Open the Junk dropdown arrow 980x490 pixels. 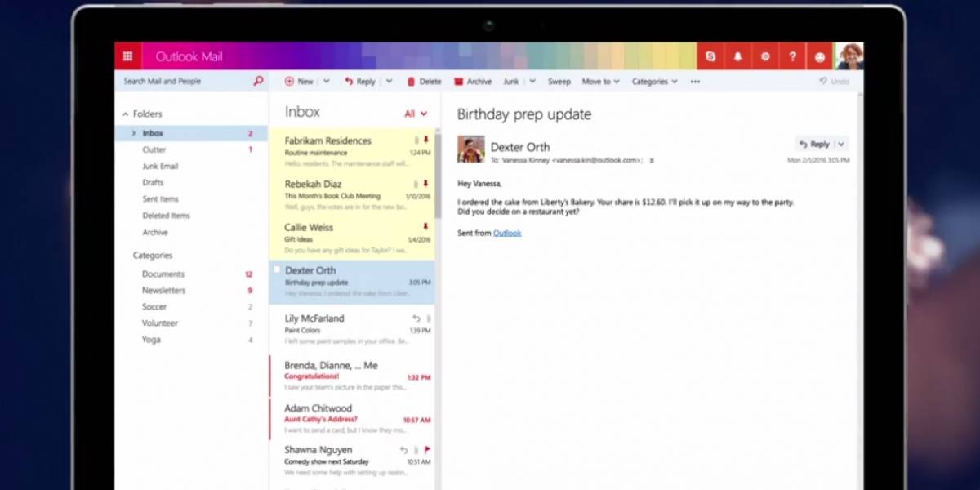tap(532, 82)
